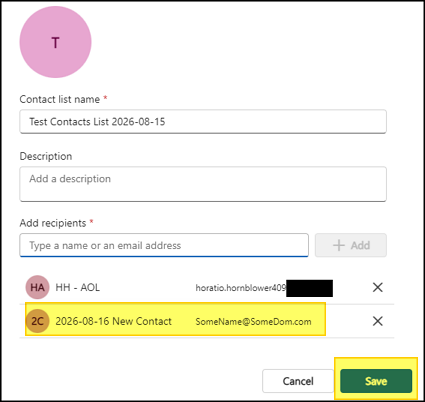
Task: Focus the Contact list name field
Action: 203,122
